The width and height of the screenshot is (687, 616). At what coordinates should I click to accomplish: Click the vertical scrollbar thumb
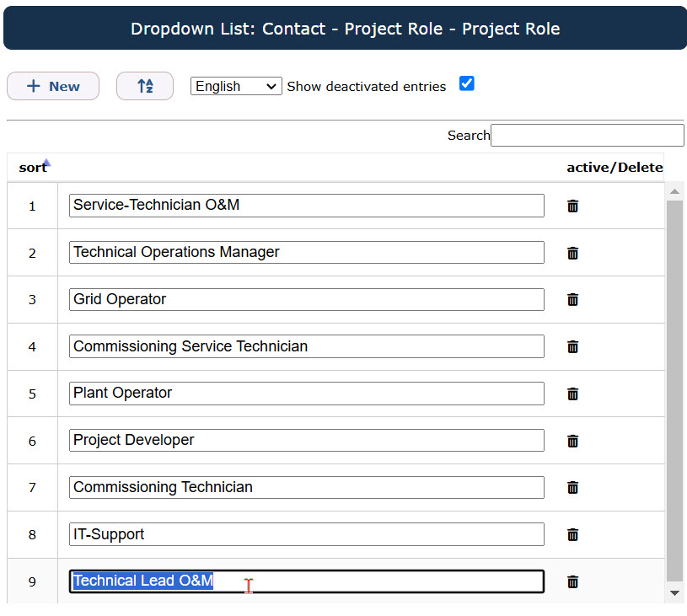coord(674,391)
